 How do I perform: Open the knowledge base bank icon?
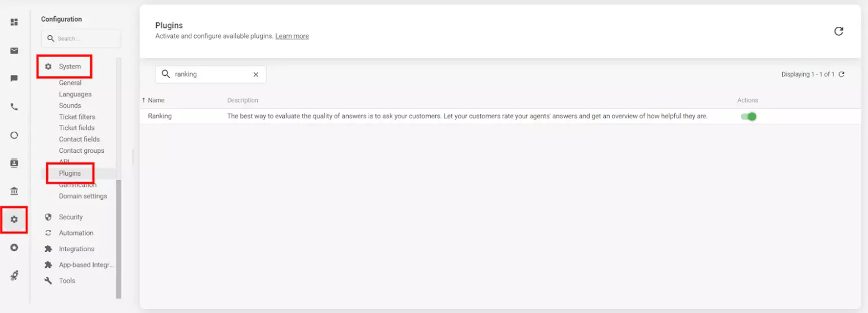(15, 191)
